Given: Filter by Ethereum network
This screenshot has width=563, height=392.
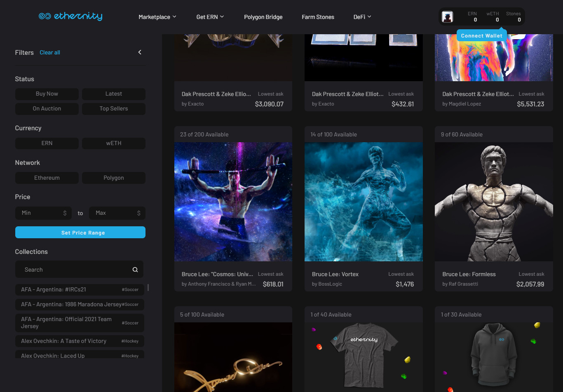Looking at the screenshot, I should tap(47, 178).
